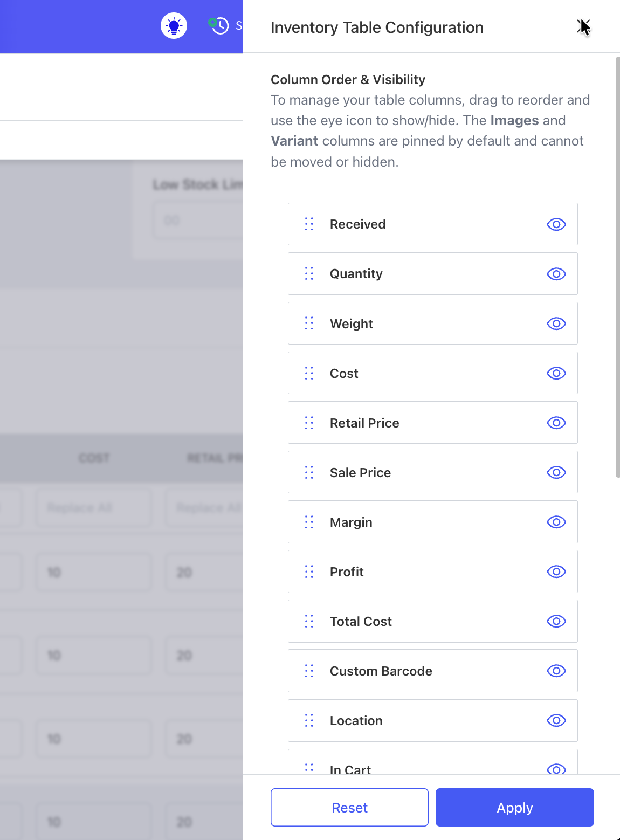Toggle the In Cart column visibility

tap(556, 769)
